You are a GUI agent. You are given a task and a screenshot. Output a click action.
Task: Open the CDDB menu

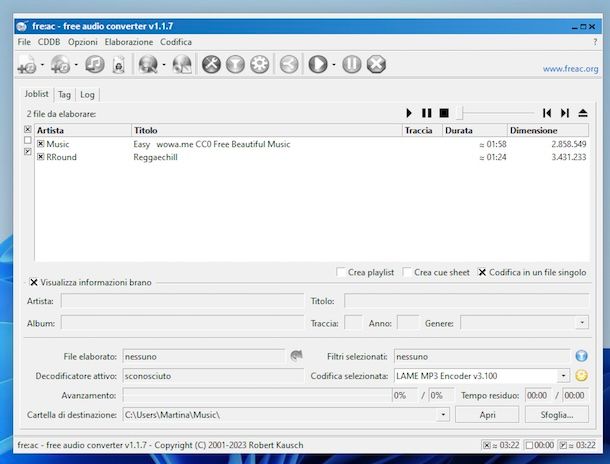[49, 42]
